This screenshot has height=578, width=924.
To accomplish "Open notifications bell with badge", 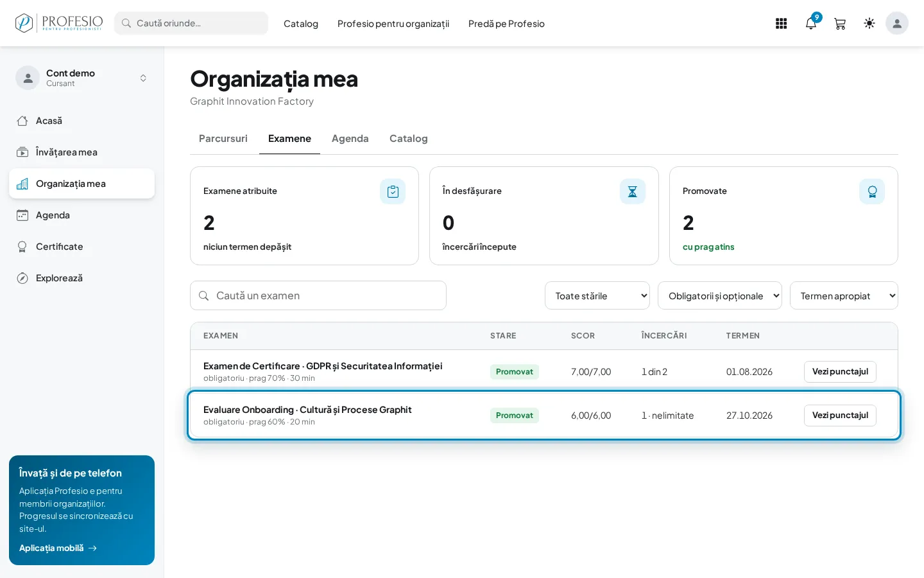I will [x=811, y=23].
